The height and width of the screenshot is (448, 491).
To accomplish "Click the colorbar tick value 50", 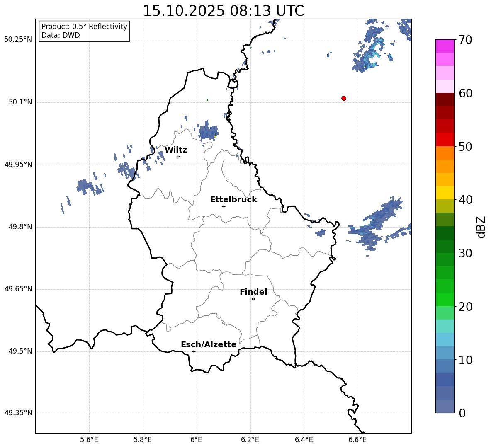I will click(x=465, y=146).
